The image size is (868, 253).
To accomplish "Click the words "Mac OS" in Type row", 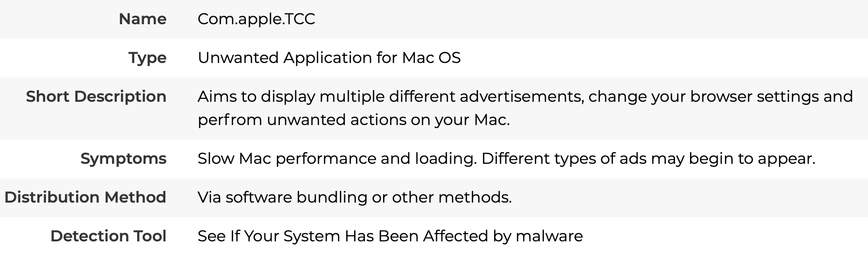I will point(431,58).
